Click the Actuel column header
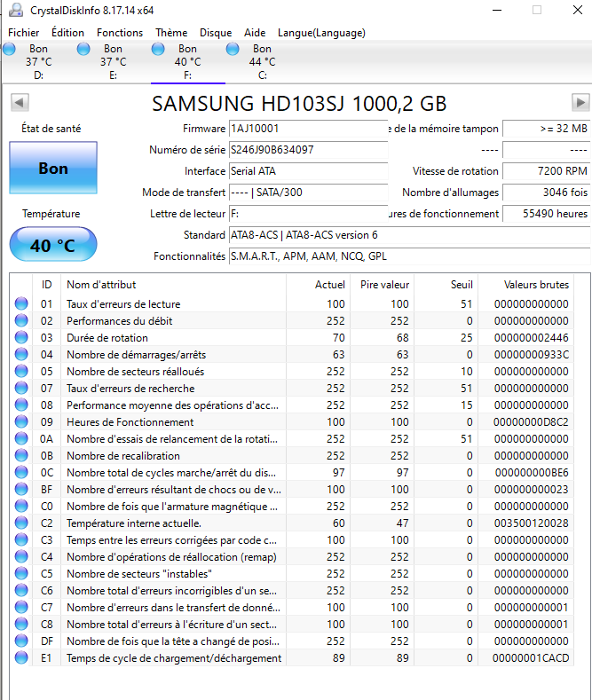 [x=318, y=285]
